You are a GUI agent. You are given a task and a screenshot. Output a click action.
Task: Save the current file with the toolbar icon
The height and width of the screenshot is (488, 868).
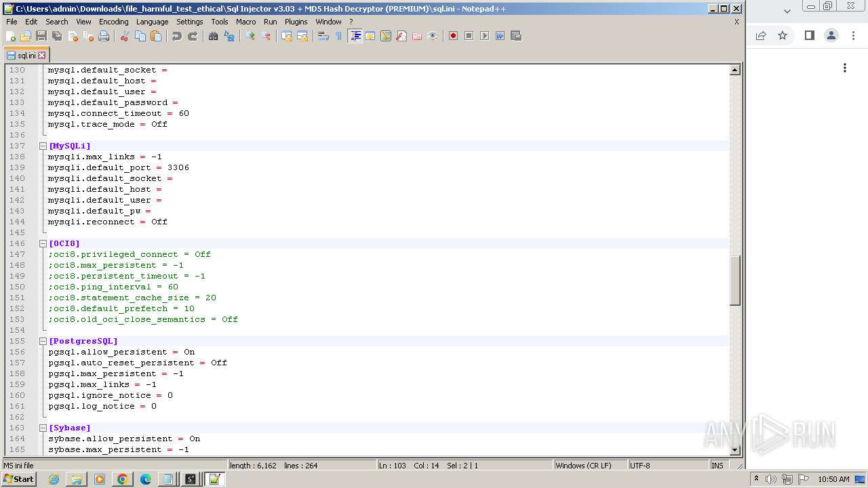(41, 36)
